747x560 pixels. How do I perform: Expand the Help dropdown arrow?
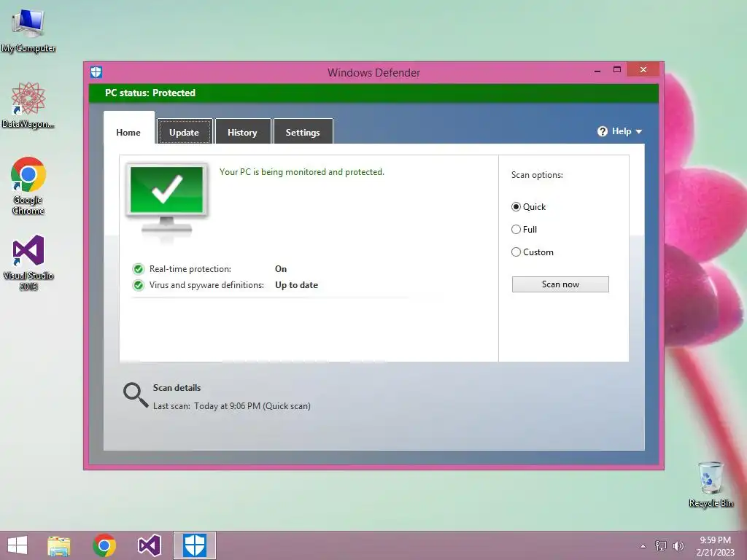pyautogui.click(x=639, y=131)
